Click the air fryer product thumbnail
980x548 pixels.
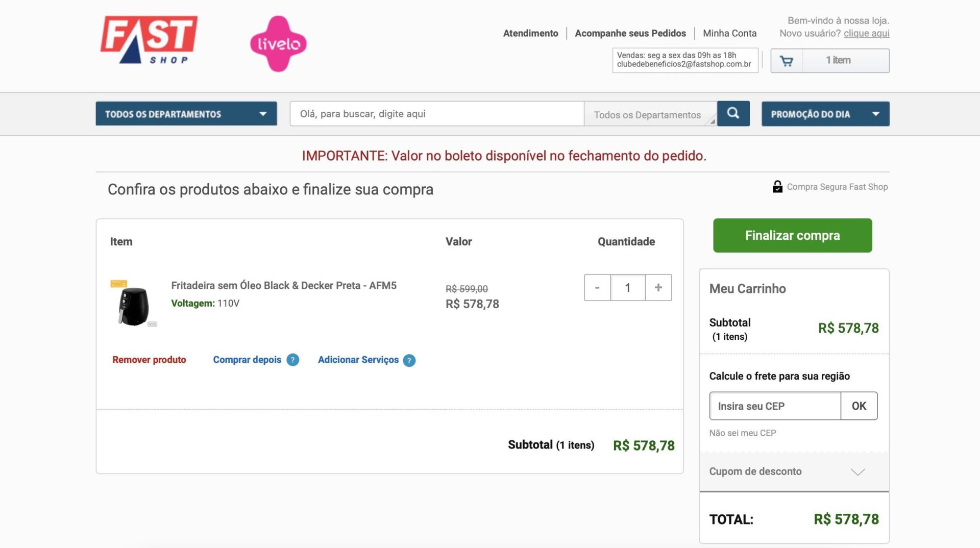tap(134, 303)
